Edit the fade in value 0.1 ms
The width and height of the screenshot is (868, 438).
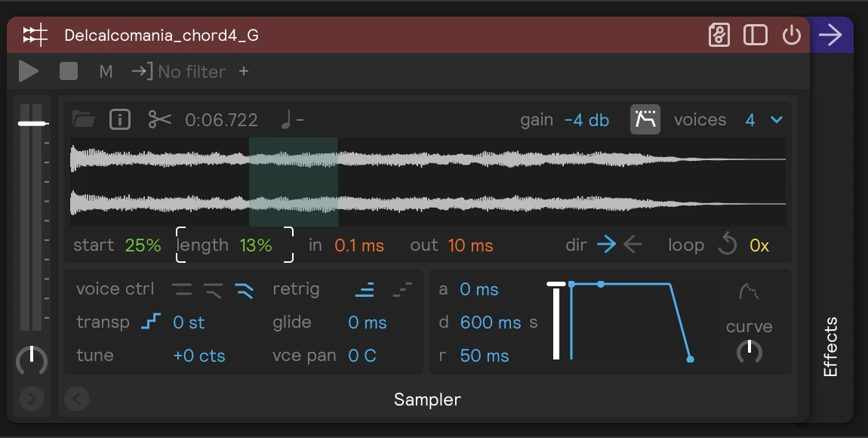point(359,245)
